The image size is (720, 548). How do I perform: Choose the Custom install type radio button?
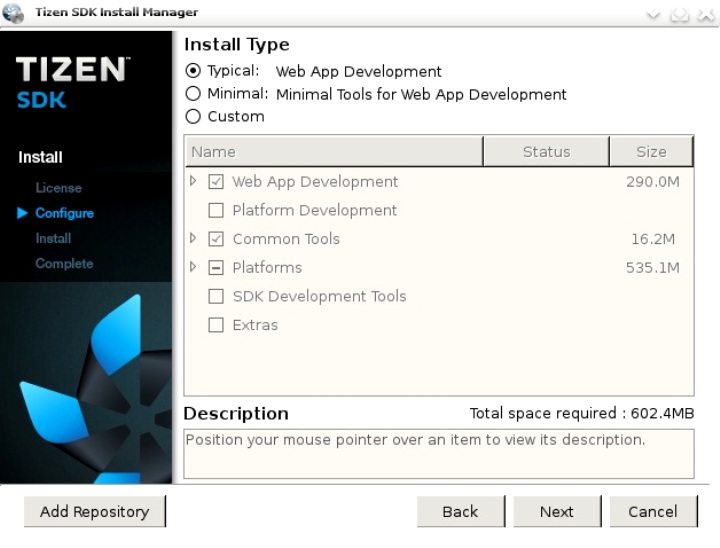tap(193, 116)
